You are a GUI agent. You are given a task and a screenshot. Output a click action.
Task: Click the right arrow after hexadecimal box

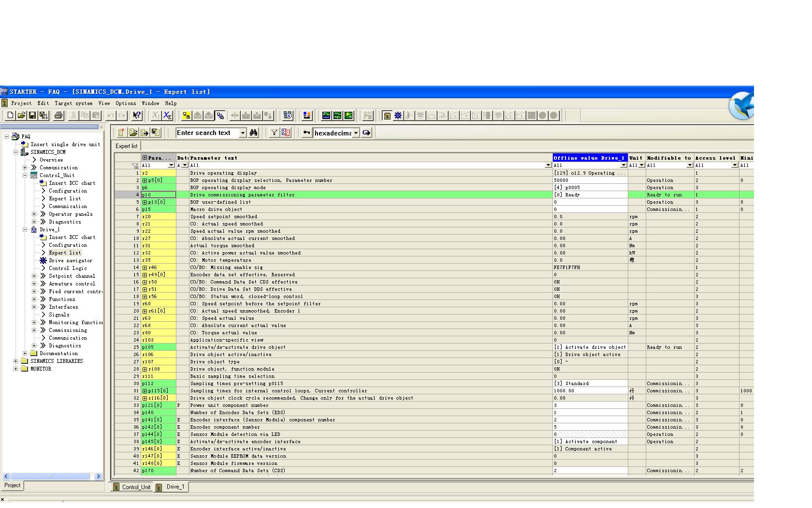pos(366,133)
